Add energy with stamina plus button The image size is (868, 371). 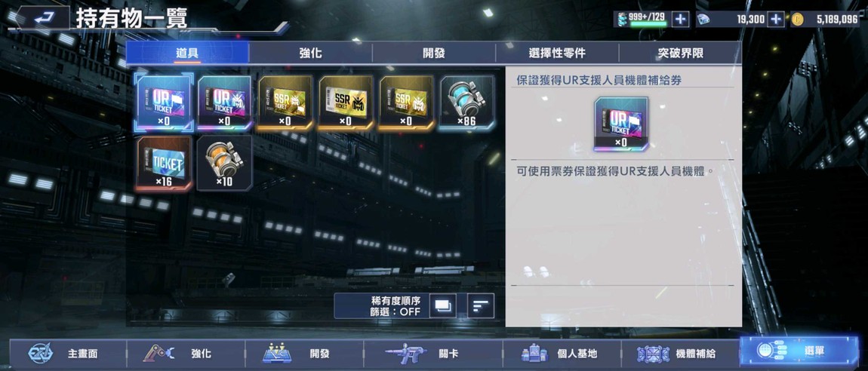coord(680,20)
